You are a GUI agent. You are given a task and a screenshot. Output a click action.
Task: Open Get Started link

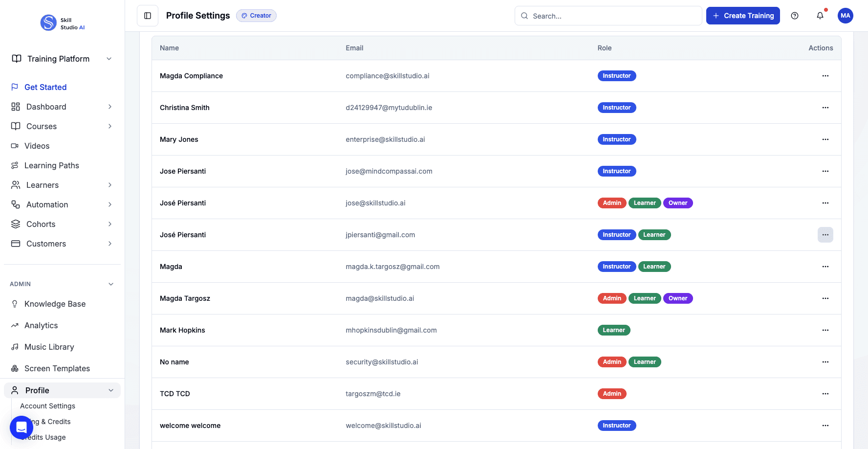45,87
